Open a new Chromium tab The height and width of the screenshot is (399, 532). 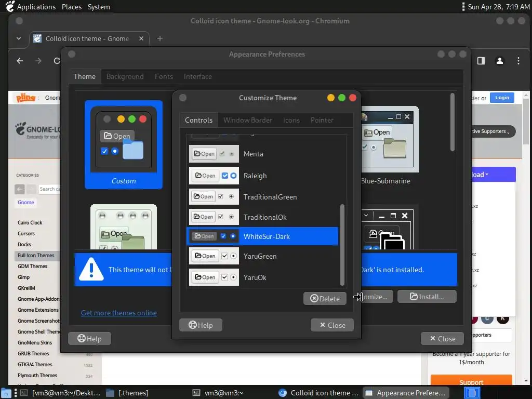point(160,38)
